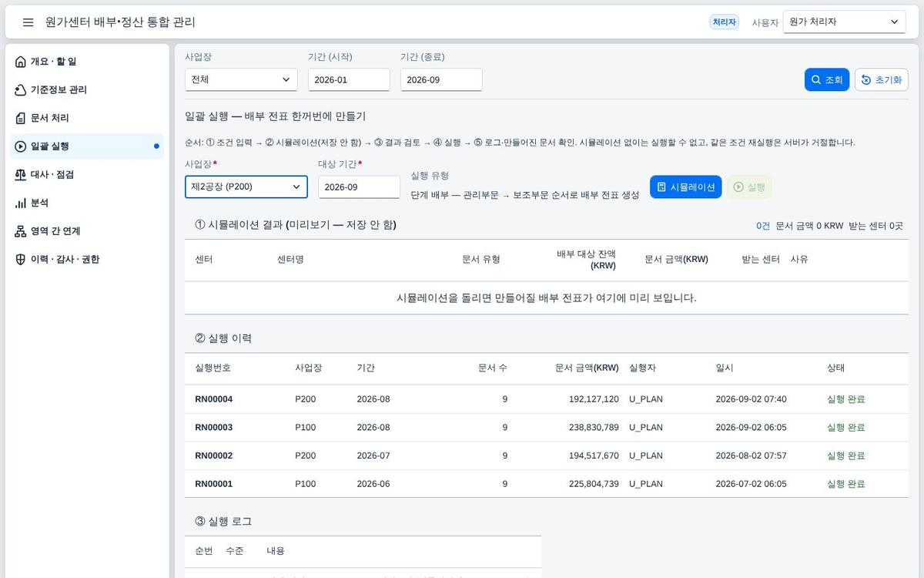Click the 문서 처리 document icon

click(21, 118)
